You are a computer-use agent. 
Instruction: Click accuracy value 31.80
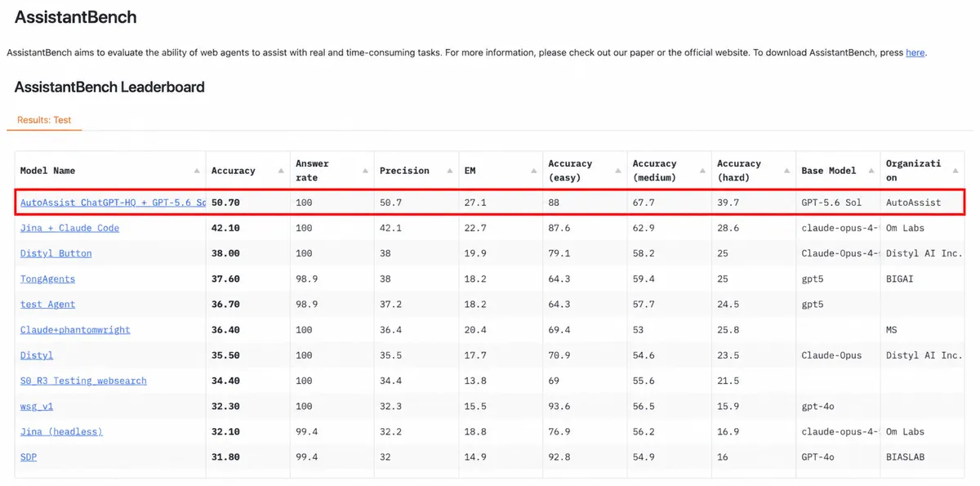(225, 457)
